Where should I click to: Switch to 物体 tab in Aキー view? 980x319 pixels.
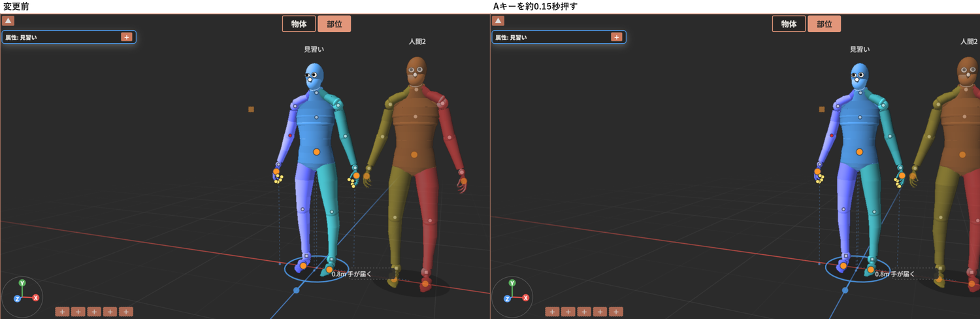[x=789, y=24]
